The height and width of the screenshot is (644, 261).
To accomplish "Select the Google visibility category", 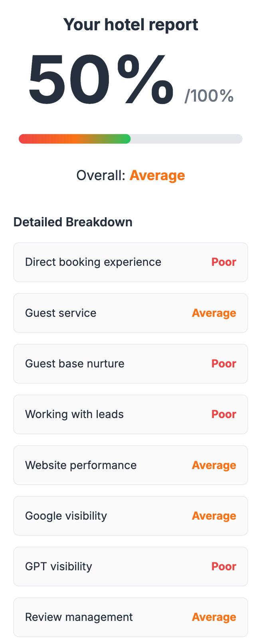I will (x=130, y=516).
